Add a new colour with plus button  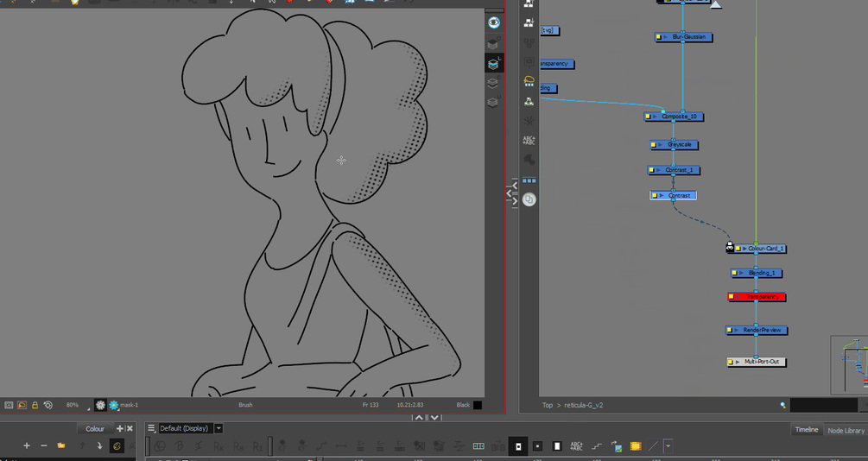pos(27,445)
